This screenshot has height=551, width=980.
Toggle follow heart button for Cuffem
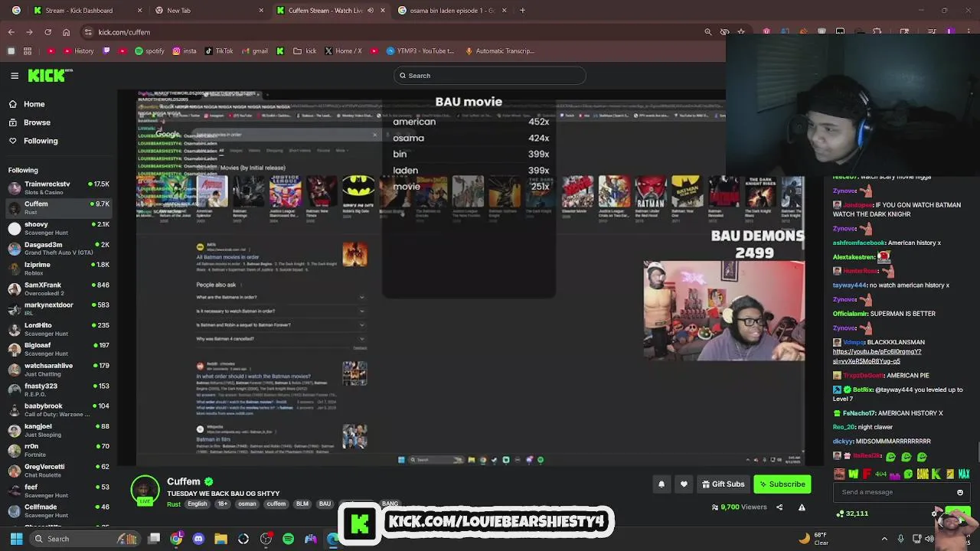tap(684, 484)
